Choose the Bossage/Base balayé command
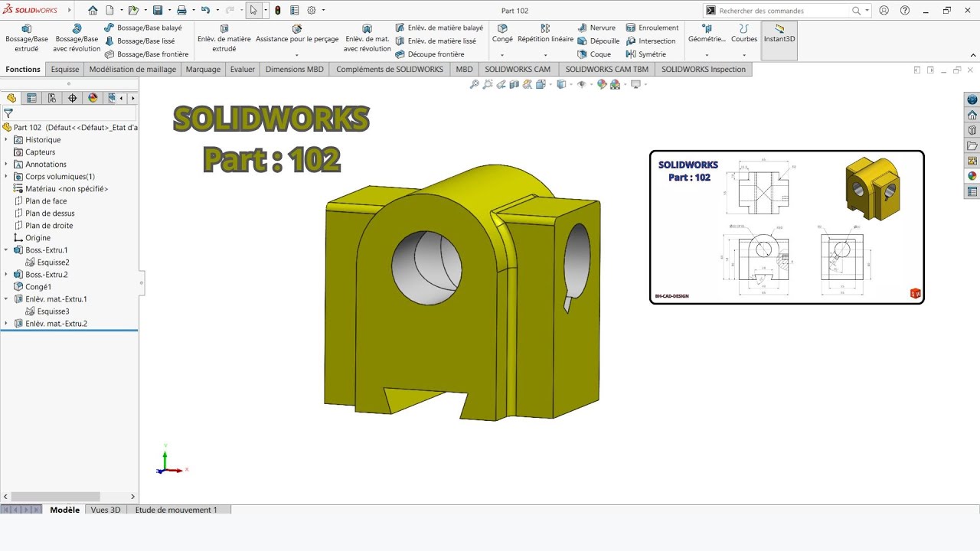 click(x=143, y=28)
